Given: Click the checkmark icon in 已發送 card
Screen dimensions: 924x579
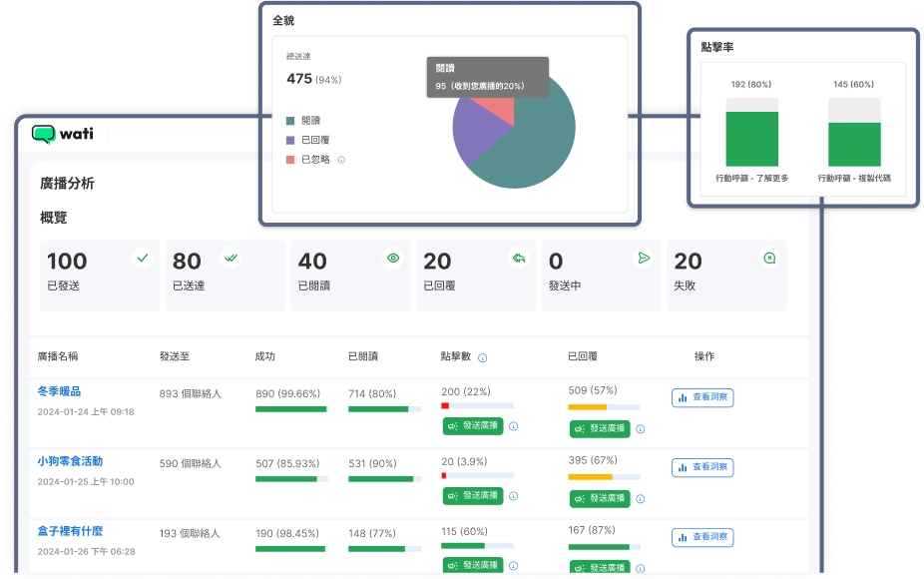Looking at the screenshot, I should tap(143, 258).
